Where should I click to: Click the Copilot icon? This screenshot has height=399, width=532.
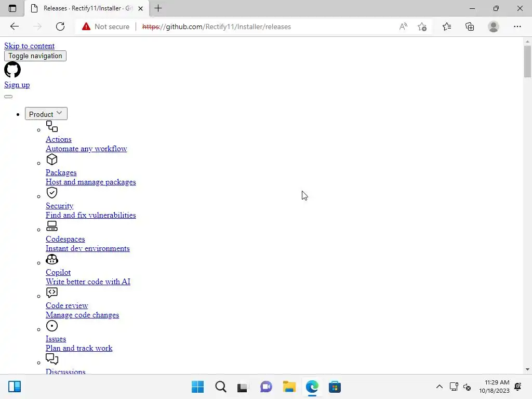click(x=52, y=259)
